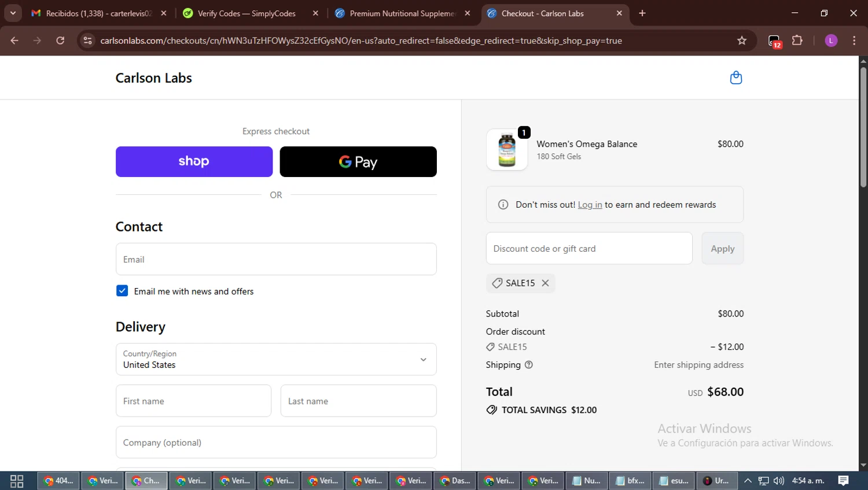The height and width of the screenshot is (490, 868).
Task: Click the First name field
Action: [193, 401]
